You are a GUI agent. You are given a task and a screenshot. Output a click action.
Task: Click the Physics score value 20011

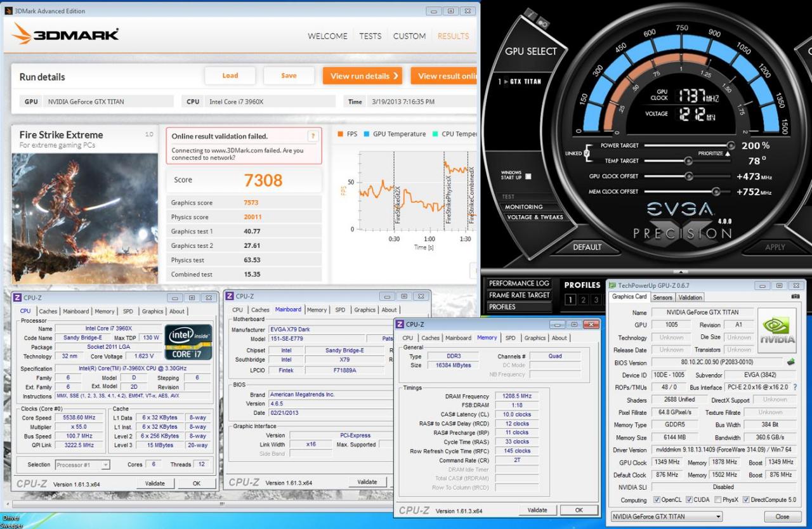252,217
